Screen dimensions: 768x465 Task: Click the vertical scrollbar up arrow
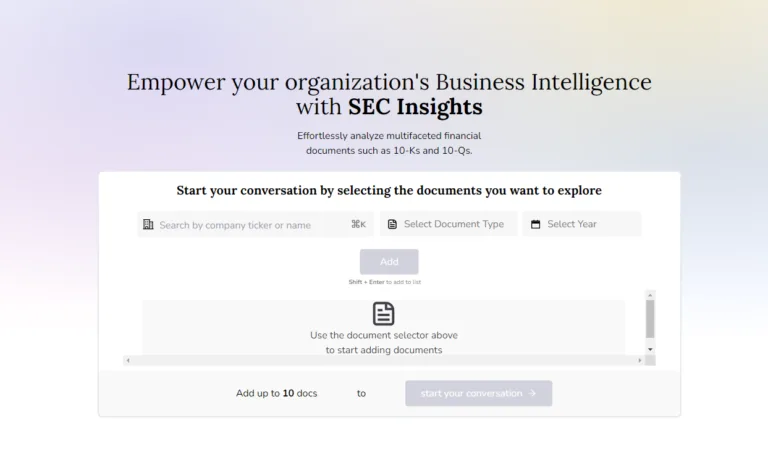click(650, 295)
